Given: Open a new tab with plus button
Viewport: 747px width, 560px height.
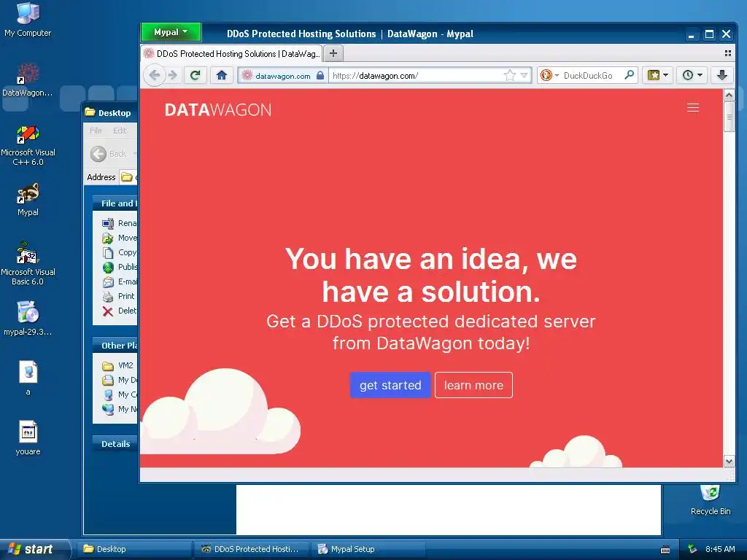Looking at the screenshot, I should tap(333, 53).
